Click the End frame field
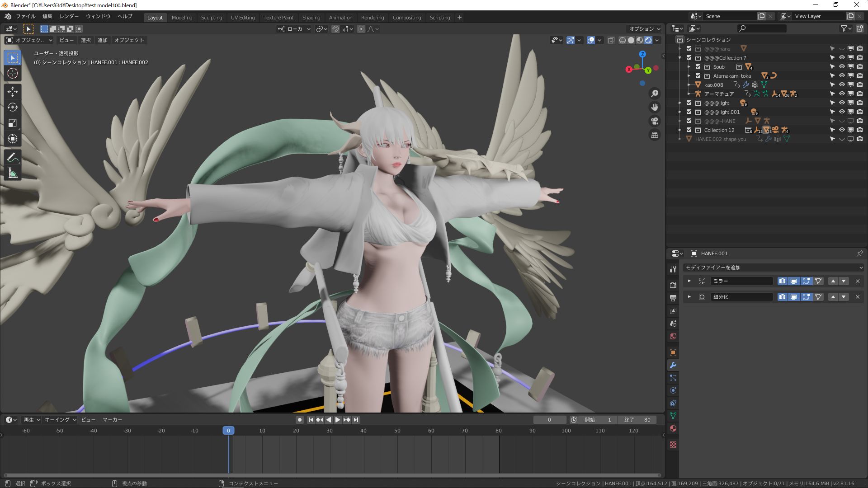868x488 pixels. point(637,420)
